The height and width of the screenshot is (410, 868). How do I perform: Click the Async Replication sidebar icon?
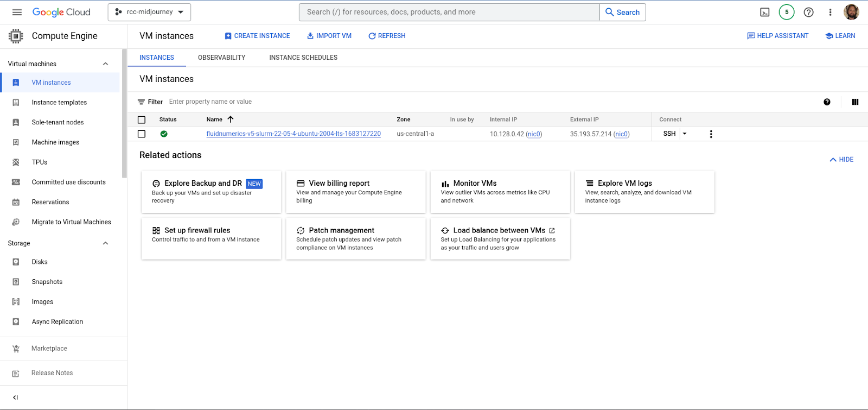pyautogui.click(x=16, y=321)
